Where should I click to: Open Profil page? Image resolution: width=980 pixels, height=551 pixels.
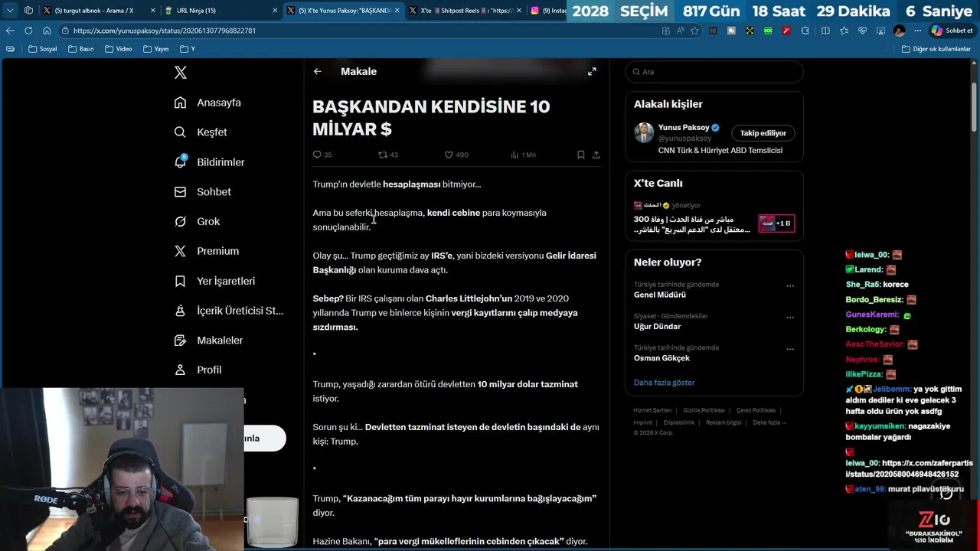198,370
